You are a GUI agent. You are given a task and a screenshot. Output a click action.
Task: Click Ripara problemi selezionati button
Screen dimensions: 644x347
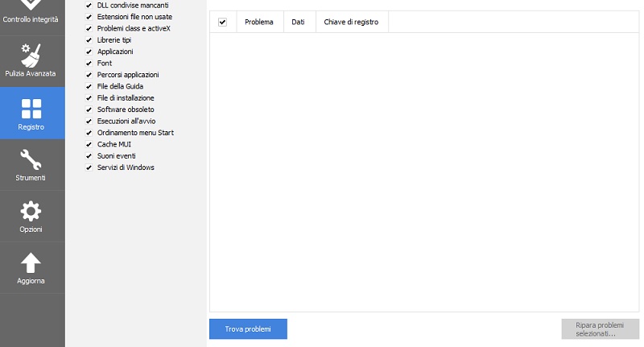click(x=600, y=328)
